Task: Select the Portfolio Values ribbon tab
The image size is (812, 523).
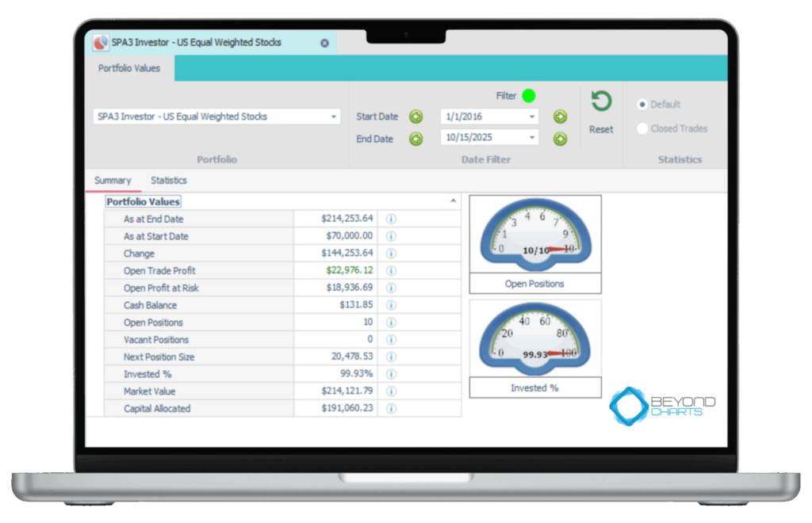Action: point(129,68)
